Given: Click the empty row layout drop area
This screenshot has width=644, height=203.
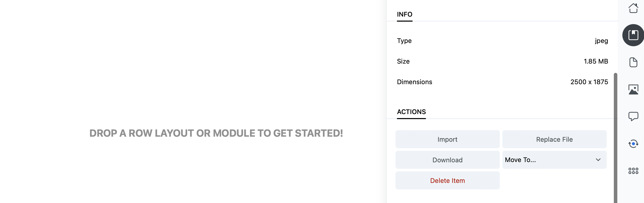Looking at the screenshot, I should click(x=216, y=133).
